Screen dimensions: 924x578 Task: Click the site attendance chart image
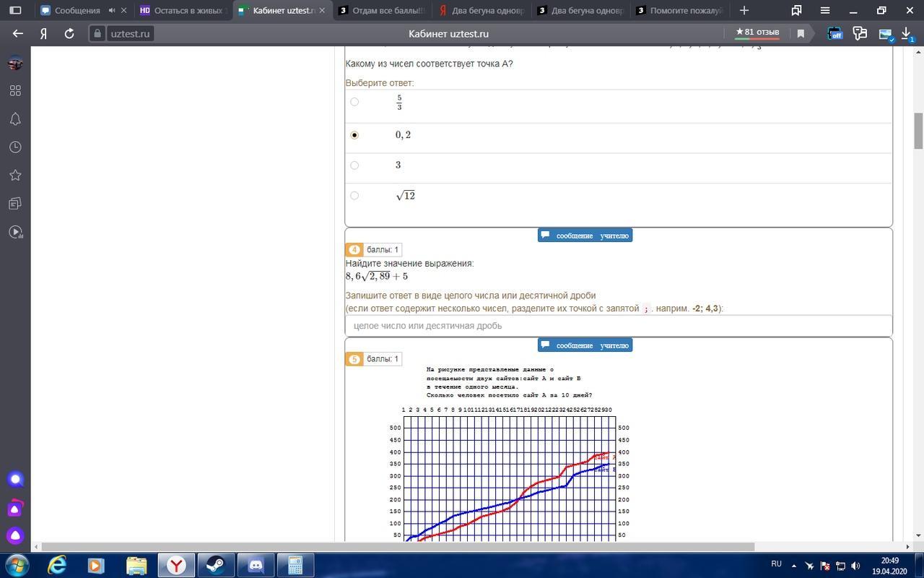coord(509,454)
